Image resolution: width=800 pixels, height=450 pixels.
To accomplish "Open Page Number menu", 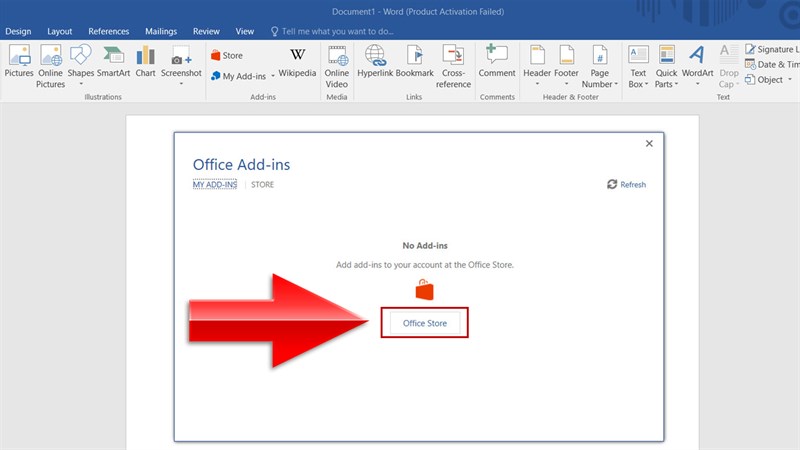I will point(599,66).
